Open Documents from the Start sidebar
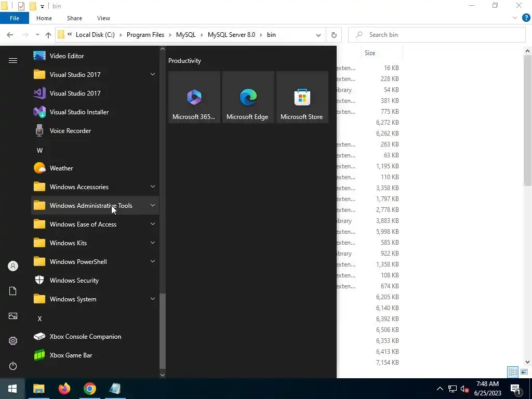This screenshot has height=399, width=532. (x=13, y=291)
